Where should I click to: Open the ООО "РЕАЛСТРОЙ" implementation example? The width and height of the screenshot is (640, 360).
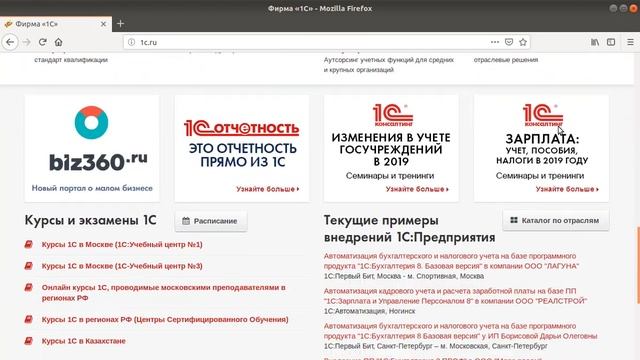point(456,296)
